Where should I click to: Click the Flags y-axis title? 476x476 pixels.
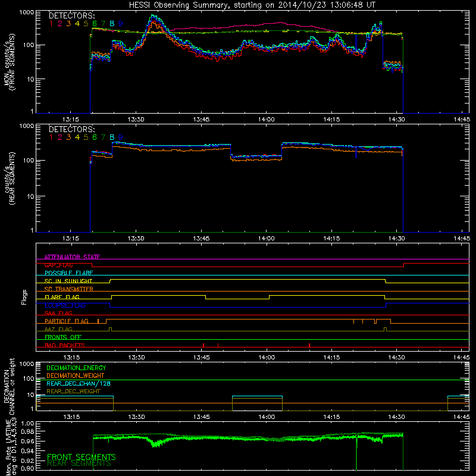point(24,297)
